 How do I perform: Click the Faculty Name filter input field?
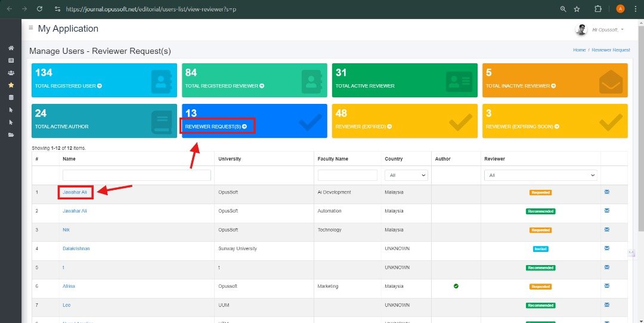point(348,176)
